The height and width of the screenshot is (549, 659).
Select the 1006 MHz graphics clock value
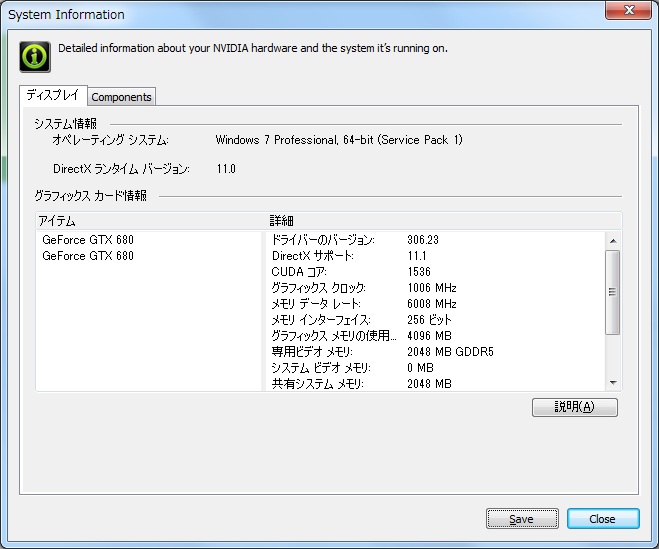[x=432, y=288]
